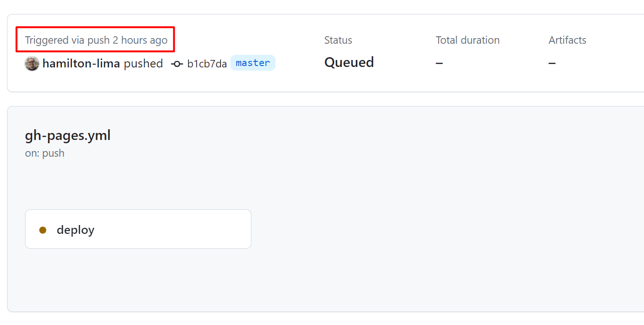Click the Artifacts column header
This screenshot has height=325, width=644.
point(567,40)
